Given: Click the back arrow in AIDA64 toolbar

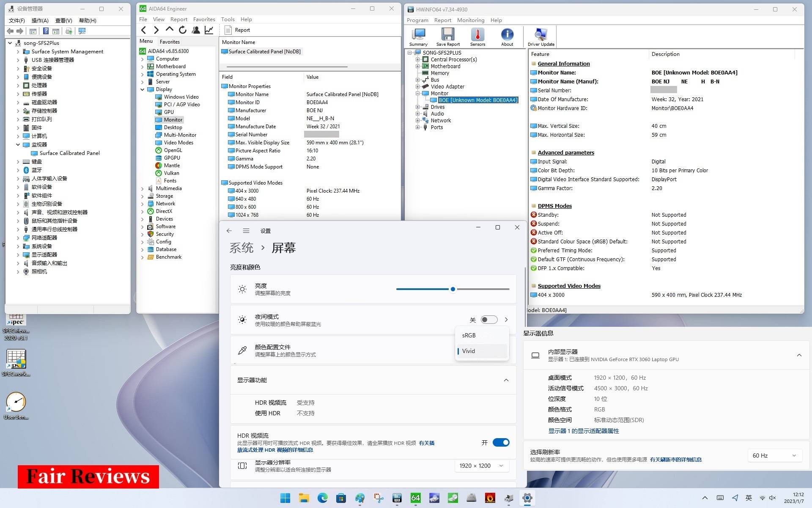Looking at the screenshot, I should point(144,30).
